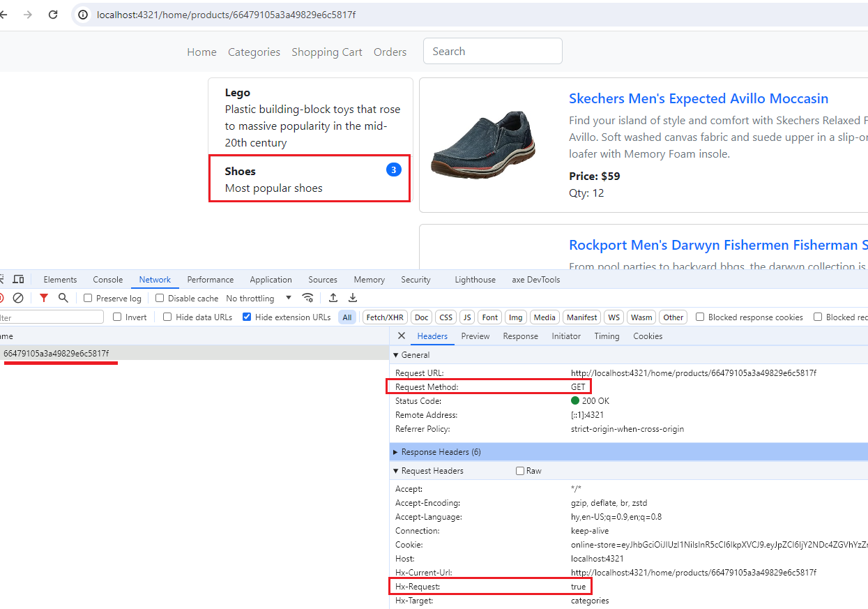Tick the Blocked response cookies checkbox
Image resolution: width=868 pixels, height=609 pixels.
[700, 317]
